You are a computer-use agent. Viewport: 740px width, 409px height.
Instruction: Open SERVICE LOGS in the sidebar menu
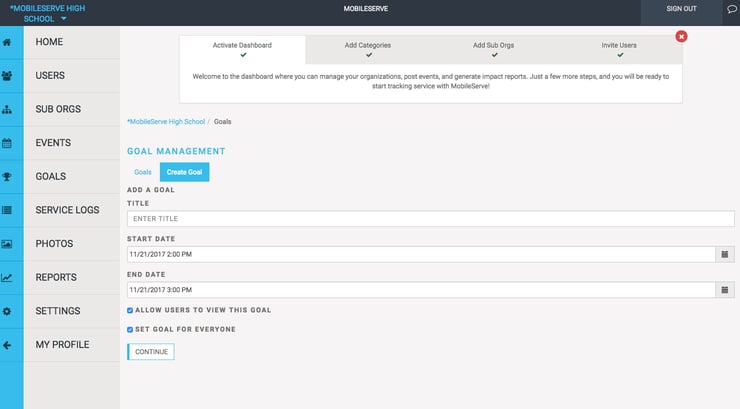72,210
